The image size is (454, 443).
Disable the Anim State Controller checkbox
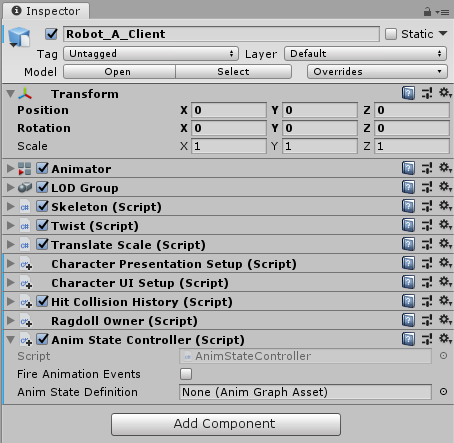coord(42,339)
